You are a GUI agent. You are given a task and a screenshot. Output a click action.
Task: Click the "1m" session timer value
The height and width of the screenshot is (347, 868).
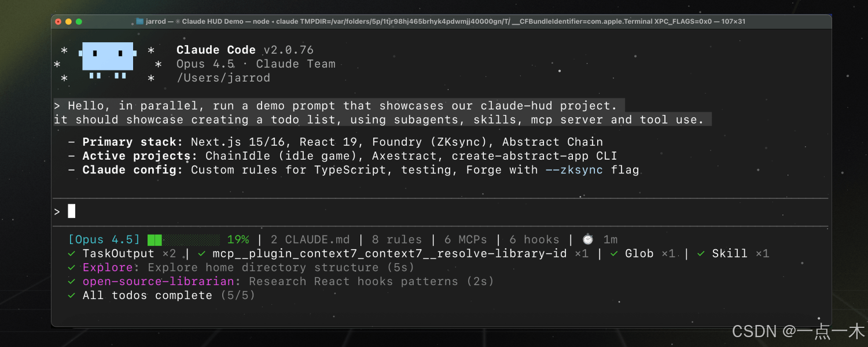(610, 239)
